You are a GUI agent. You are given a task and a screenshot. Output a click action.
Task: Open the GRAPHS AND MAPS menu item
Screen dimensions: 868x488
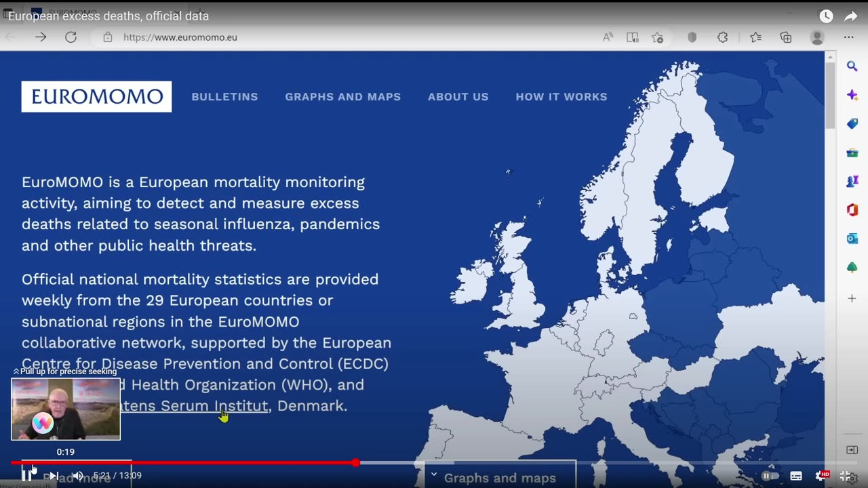click(x=343, y=97)
